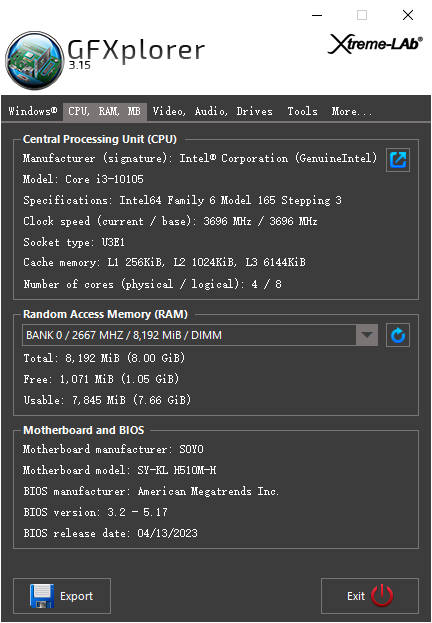Screen dimensions: 432x623
Task: Open CPU details via blue external-link icon
Action: [x=398, y=160]
